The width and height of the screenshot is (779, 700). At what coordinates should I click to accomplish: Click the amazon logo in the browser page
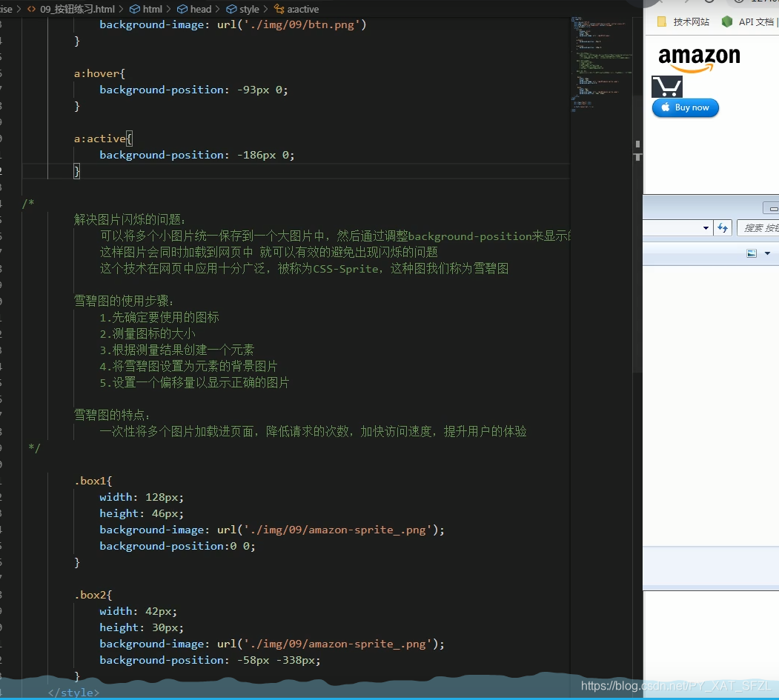699,59
